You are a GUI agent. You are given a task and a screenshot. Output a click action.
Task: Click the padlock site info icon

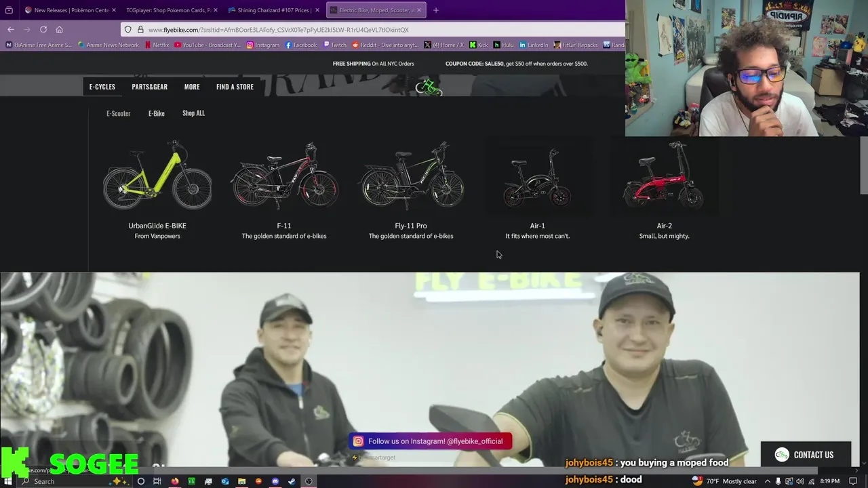point(140,29)
